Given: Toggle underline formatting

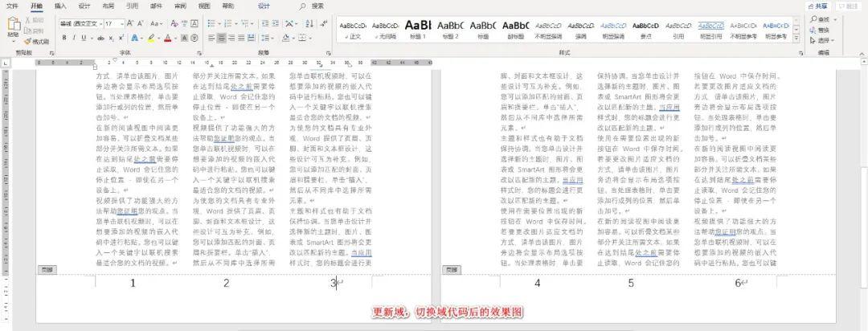Looking at the screenshot, I should point(84,39).
